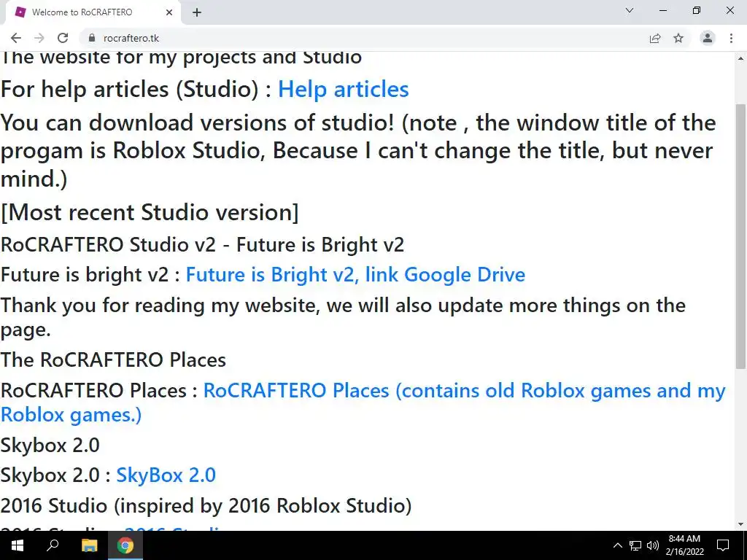Image resolution: width=747 pixels, height=560 pixels.
Task: Open the volume speaker tray icon
Action: (x=653, y=545)
